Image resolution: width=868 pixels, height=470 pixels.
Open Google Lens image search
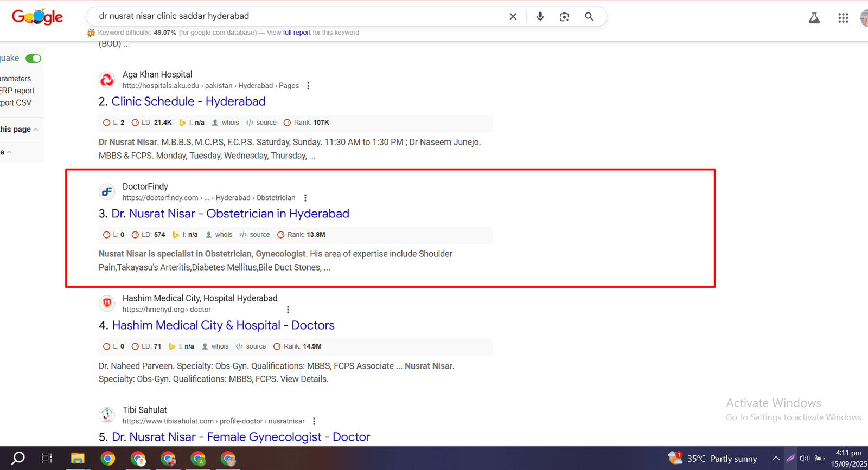tap(564, 17)
